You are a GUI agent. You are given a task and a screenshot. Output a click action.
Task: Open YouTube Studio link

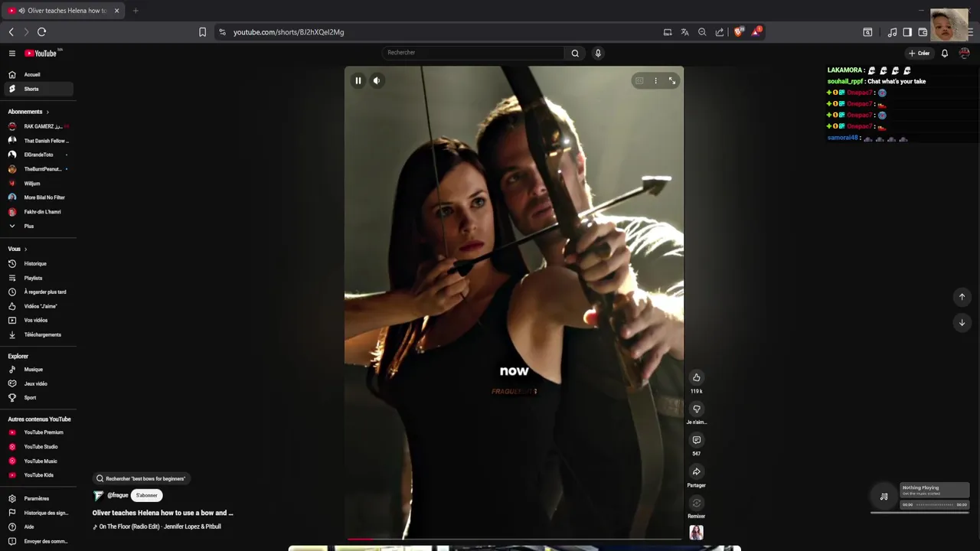[38, 447]
